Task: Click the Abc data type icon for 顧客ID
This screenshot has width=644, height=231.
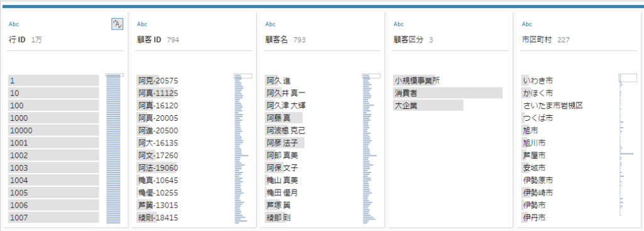Action: pyautogui.click(x=142, y=25)
